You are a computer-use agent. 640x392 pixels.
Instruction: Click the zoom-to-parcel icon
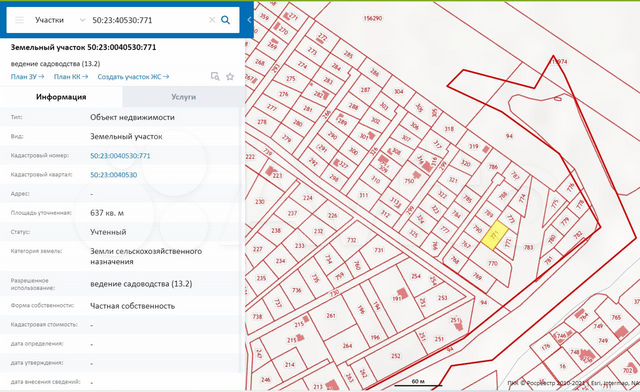tap(215, 76)
